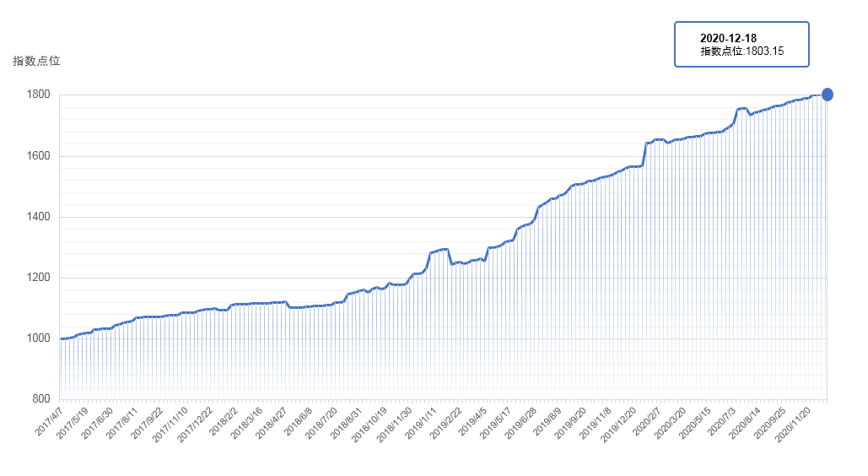Click x-axis date 2020/11/20
The height and width of the screenshot is (476, 868).
(x=793, y=425)
